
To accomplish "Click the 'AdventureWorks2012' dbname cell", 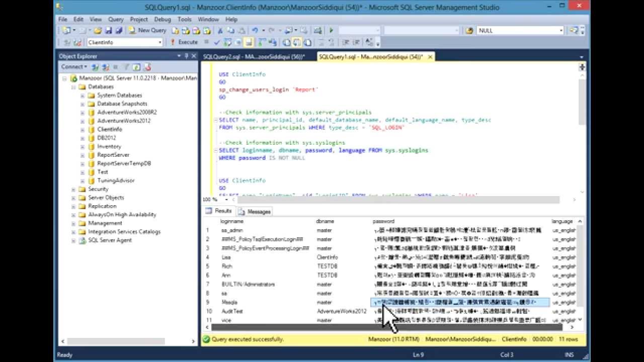I will tap(342, 311).
